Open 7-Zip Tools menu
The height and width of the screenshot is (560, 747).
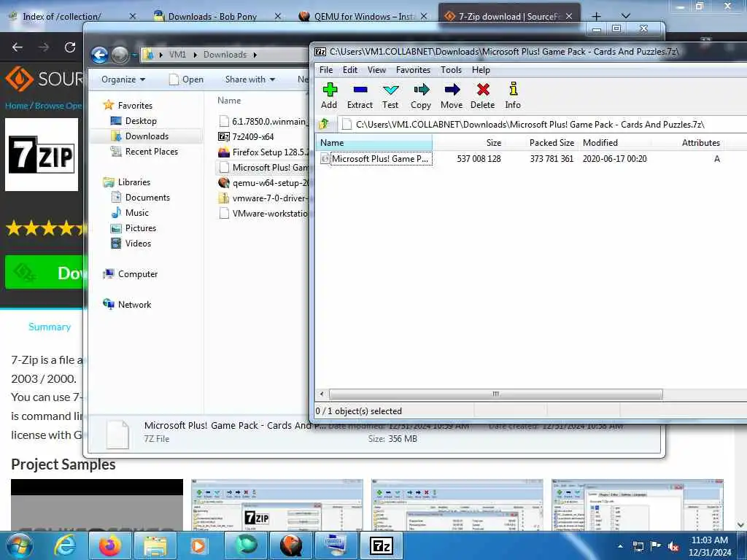pos(451,70)
